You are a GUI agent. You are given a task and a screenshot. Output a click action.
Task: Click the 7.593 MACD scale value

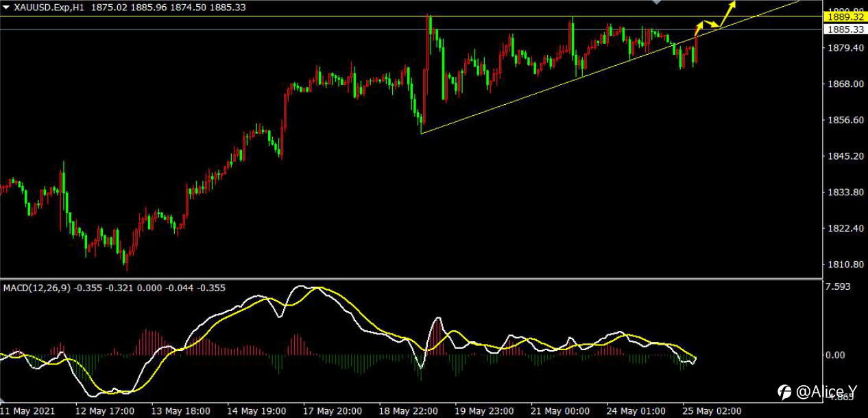[839, 287]
